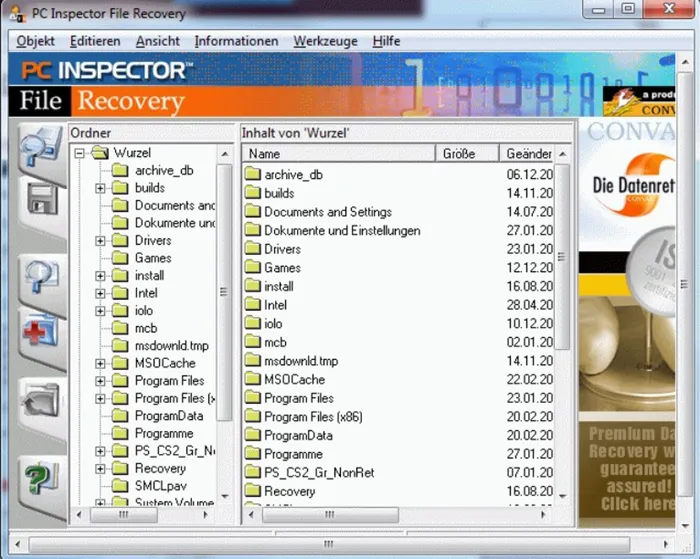The width and height of the screenshot is (700, 559).
Task: Expand the MSOCache folder in tree
Action: [100, 363]
